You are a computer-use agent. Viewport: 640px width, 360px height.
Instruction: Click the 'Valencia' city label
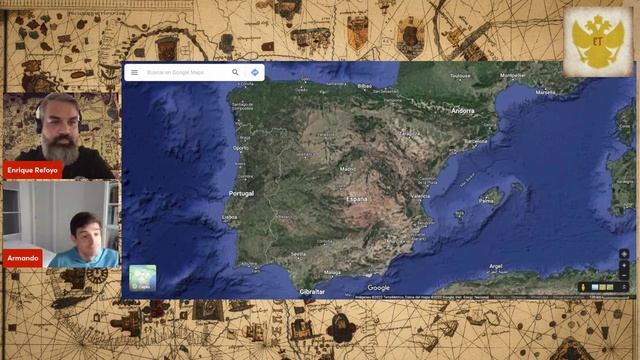point(420,196)
